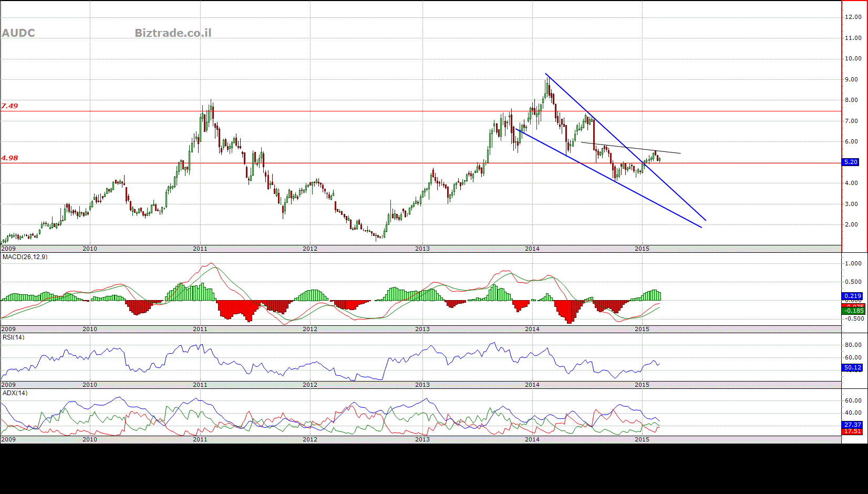Viewport: 868px width, 494px height.
Task: Click 2015 on the MACD panel time axis
Action: [642, 329]
